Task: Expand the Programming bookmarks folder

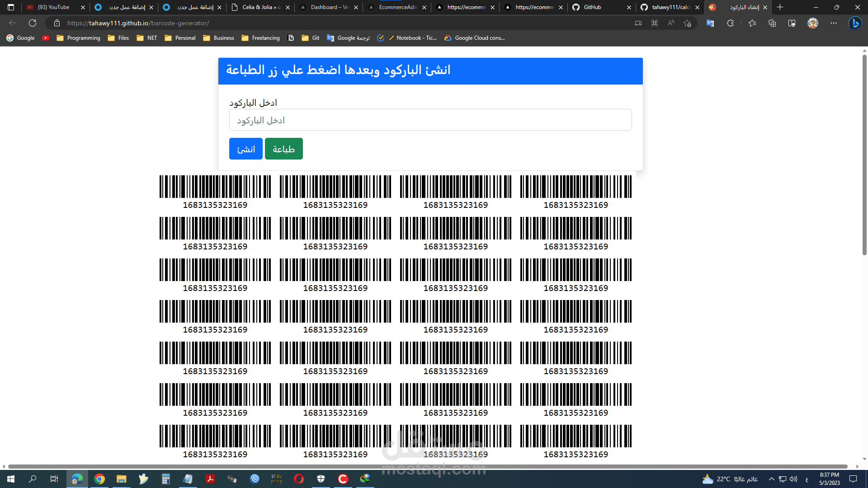Action: tap(78, 38)
